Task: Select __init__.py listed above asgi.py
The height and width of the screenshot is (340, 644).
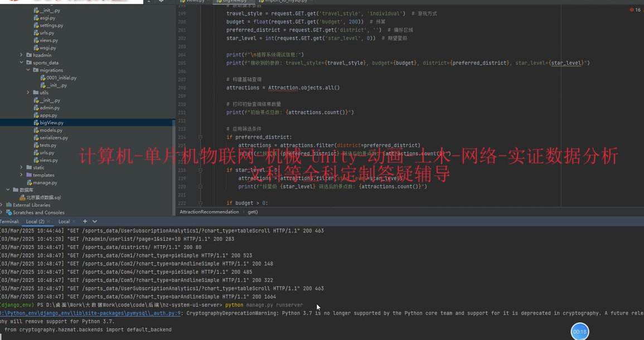Action: [50, 10]
